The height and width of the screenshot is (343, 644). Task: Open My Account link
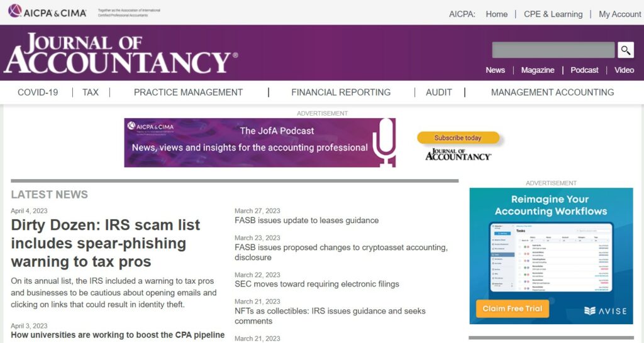[x=619, y=14]
